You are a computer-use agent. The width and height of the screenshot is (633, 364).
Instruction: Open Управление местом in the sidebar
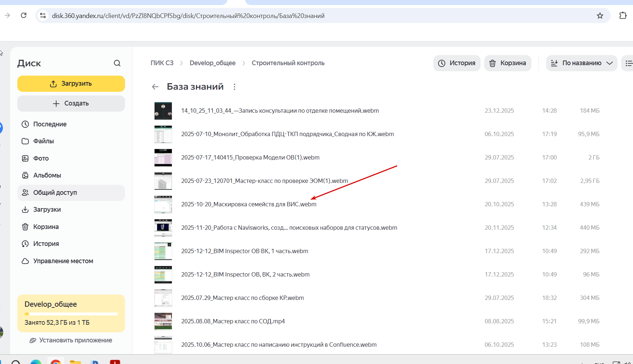tap(71, 261)
